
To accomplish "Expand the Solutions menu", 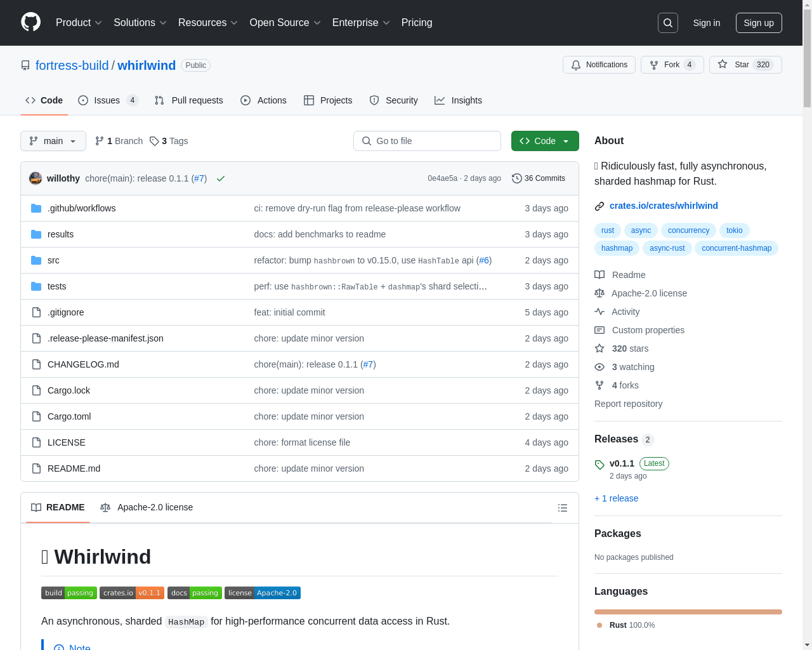I will coord(140,23).
